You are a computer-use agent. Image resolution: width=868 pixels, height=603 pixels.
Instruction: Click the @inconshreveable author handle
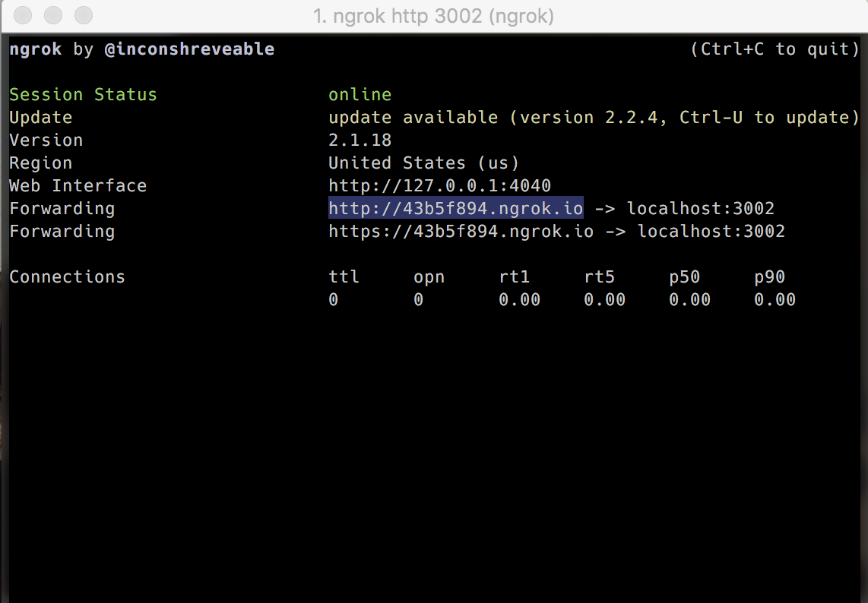click(189, 49)
